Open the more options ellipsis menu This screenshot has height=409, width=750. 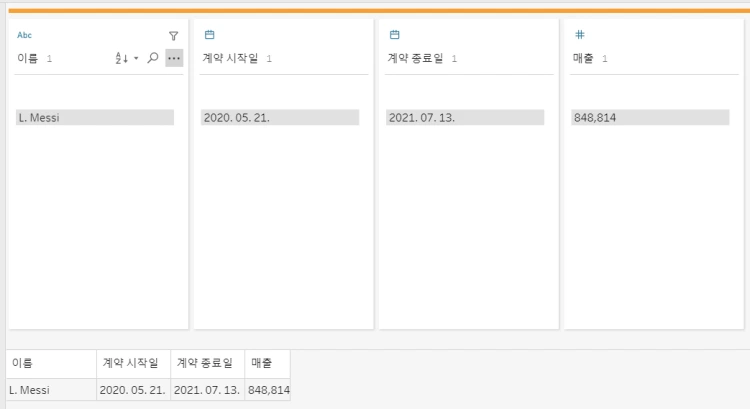[174, 58]
